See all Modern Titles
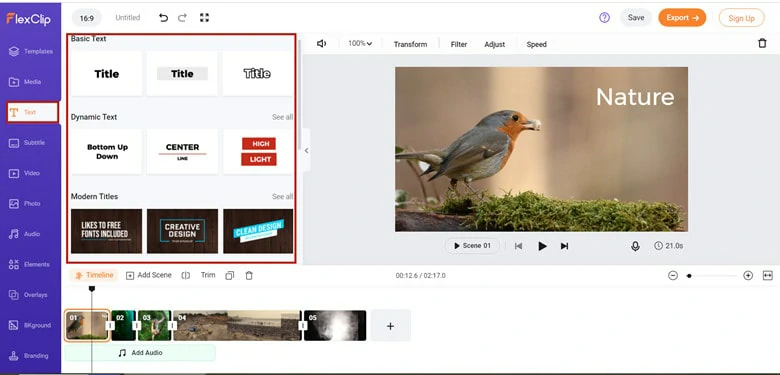Viewport: 780px width, 375px height. tap(282, 197)
